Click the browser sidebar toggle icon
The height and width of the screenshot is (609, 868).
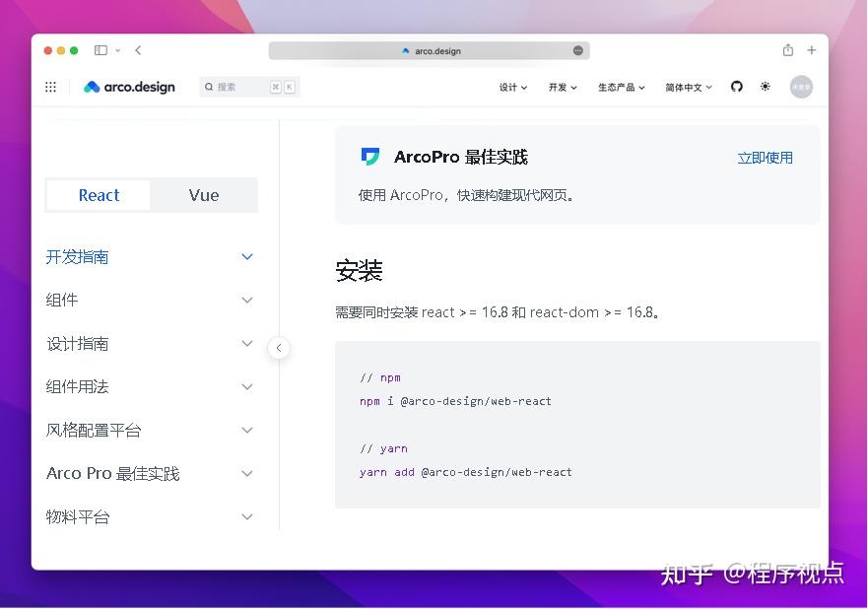pyautogui.click(x=100, y=49)
